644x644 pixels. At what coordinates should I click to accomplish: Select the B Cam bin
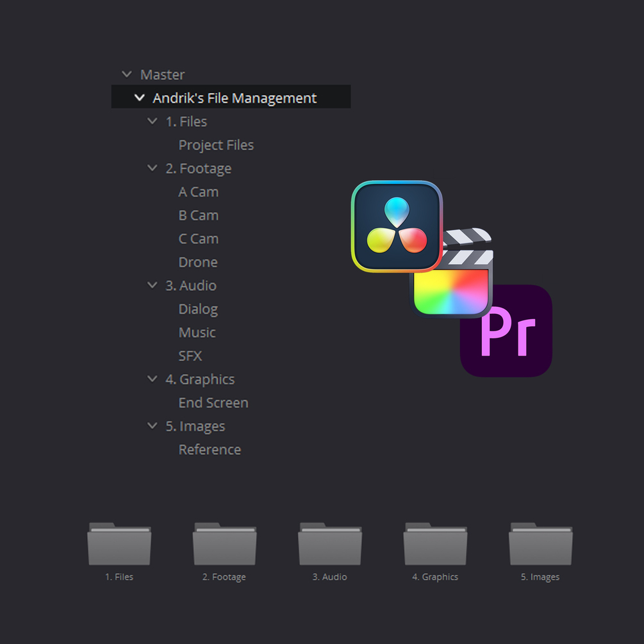199,215
